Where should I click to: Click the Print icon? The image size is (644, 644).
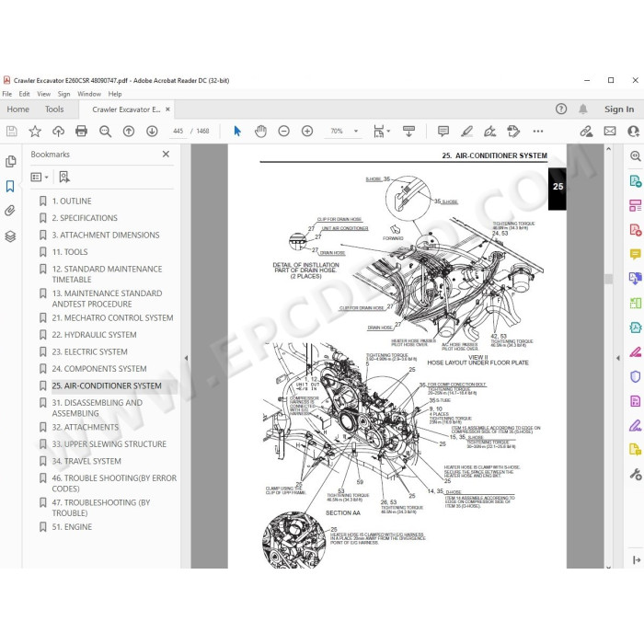tap(81, 131)
